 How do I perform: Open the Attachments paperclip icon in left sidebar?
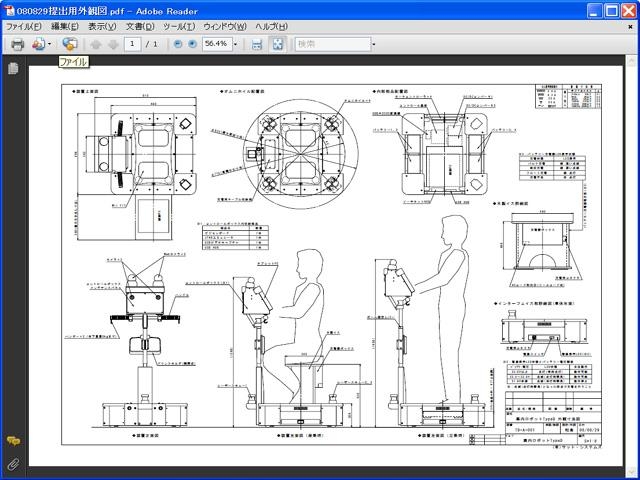coord(13,464)
